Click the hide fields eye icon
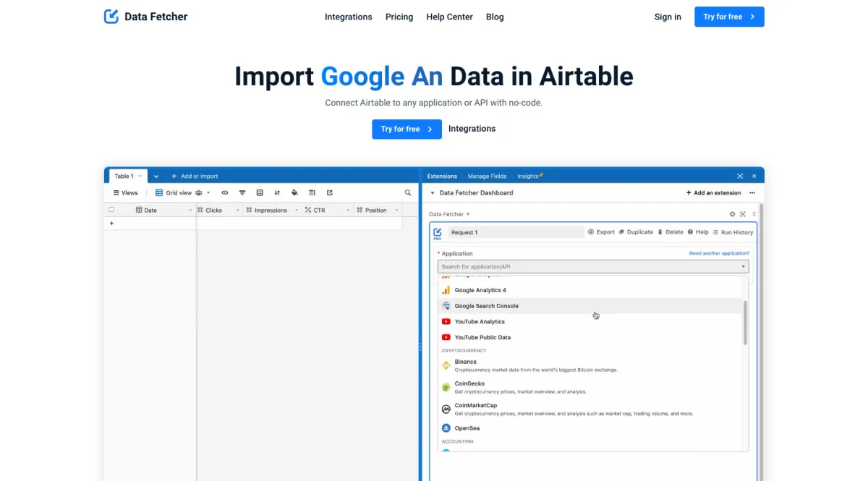 coord(225,193)
